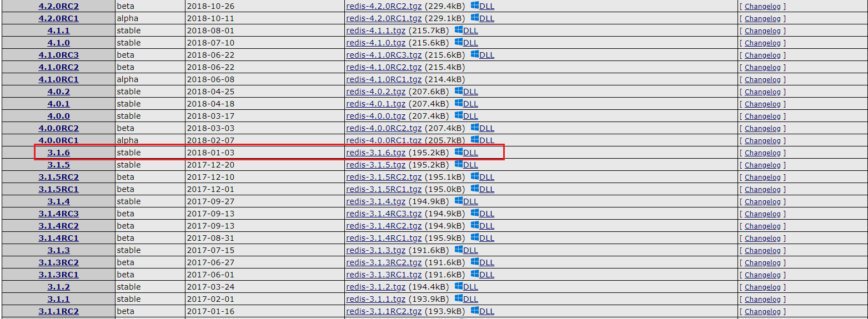Open the Changelog for version 4.0.1
868x319 pixels.
(x=762, y=104)
